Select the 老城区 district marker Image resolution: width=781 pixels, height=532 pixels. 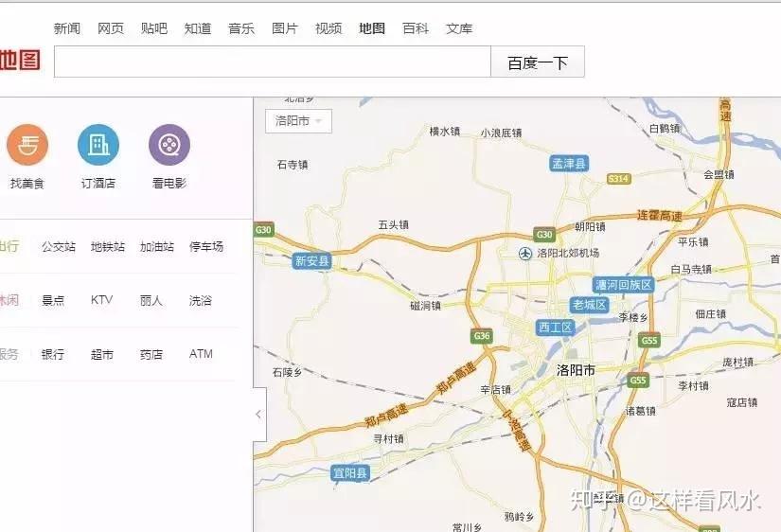pyautogui.click(x=589, y=305)
